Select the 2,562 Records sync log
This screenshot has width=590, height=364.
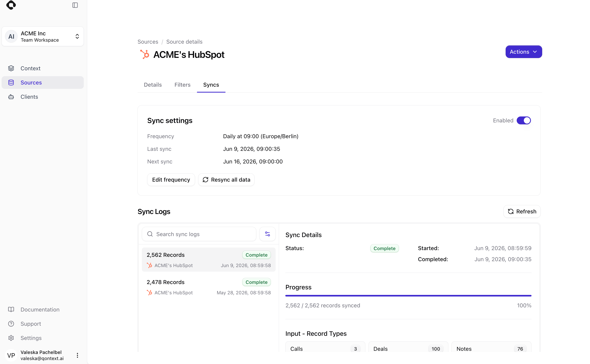click(209, 260)
